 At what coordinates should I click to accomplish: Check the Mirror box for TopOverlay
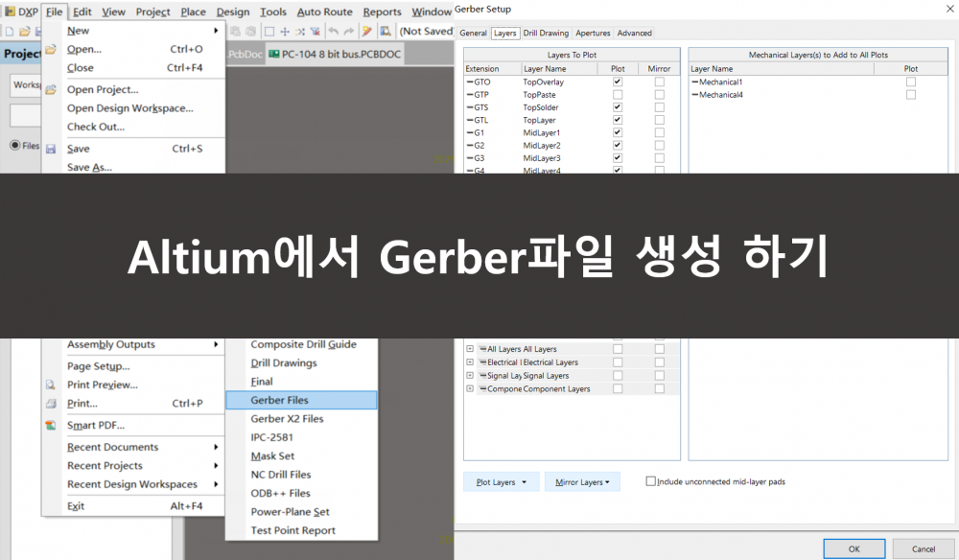(x=659, y=82)
